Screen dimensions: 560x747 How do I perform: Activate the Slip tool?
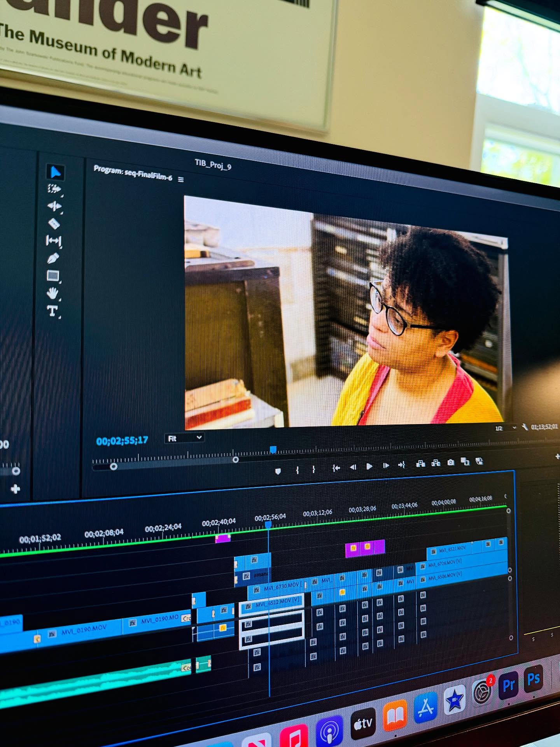coord(54,241)
